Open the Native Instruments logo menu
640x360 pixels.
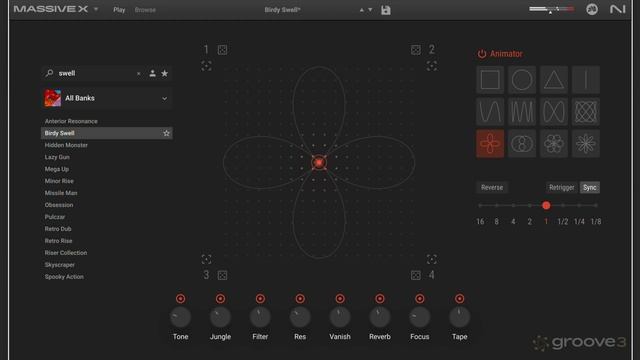[x=618, y=9]
